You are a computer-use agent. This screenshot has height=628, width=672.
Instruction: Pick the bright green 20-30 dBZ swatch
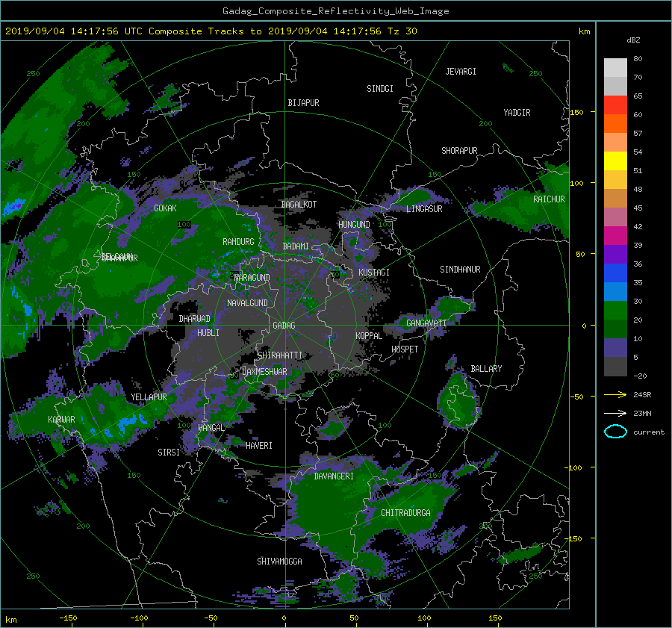coord(615,311)
